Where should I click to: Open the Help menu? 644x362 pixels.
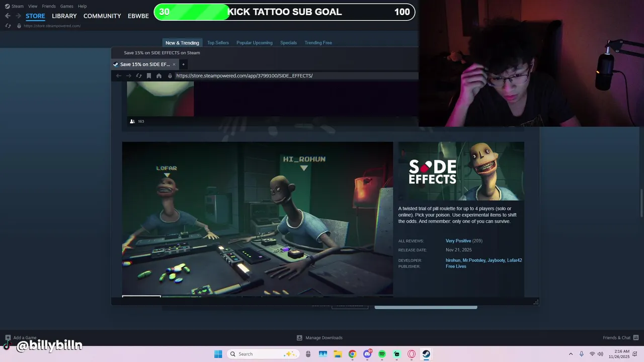82,6
